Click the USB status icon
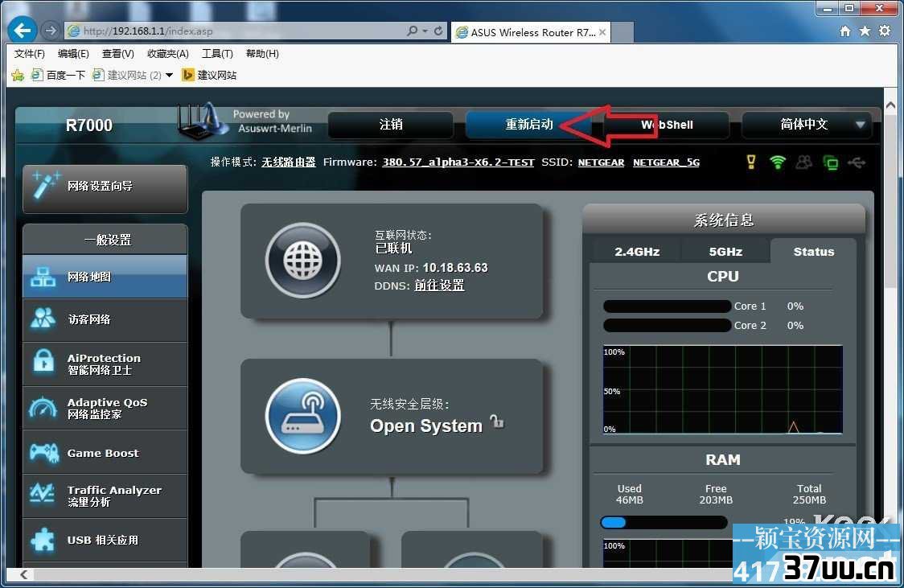 (857, 163)
